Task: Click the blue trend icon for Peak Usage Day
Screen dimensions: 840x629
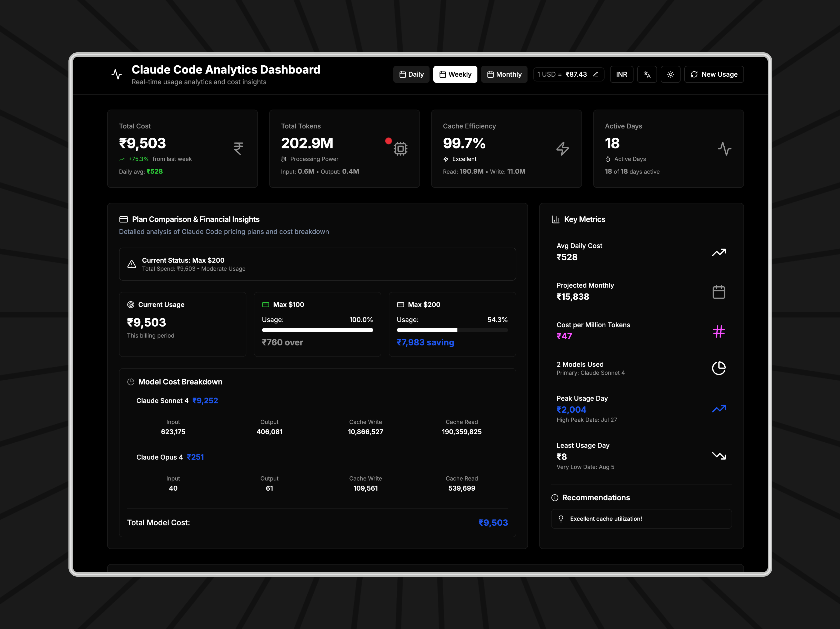Action: pos(718,409)
